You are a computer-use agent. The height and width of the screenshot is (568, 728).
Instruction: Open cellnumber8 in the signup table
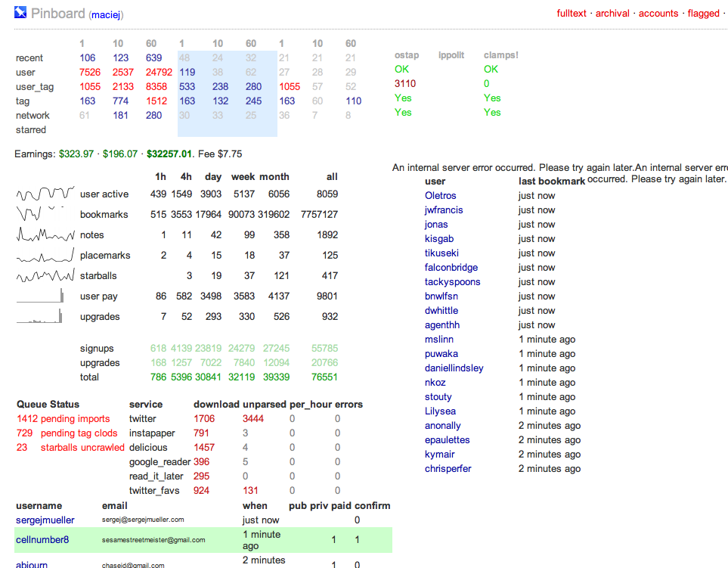[x=42, y=540]
